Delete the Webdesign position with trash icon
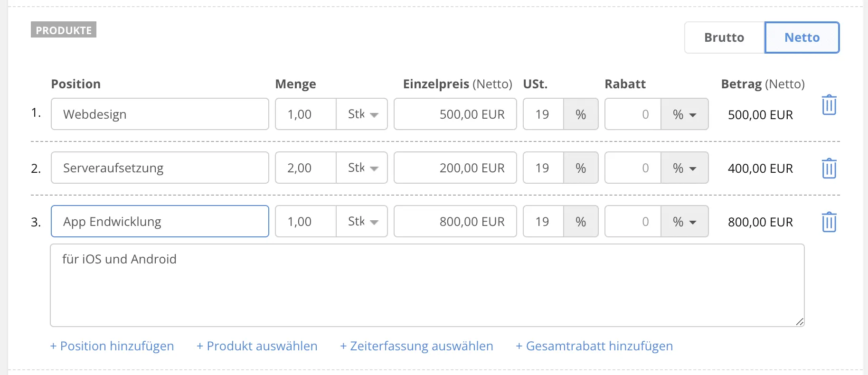868x375 pixels. (829, 105)
